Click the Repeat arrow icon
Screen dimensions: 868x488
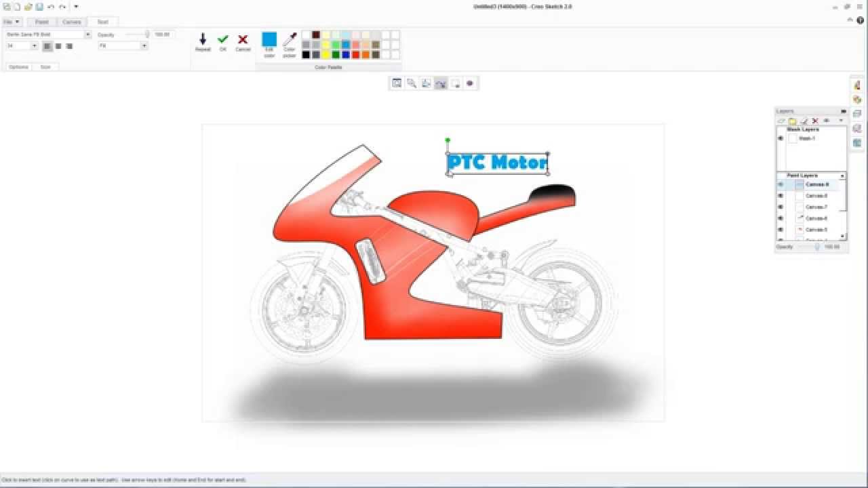[202, 40]
